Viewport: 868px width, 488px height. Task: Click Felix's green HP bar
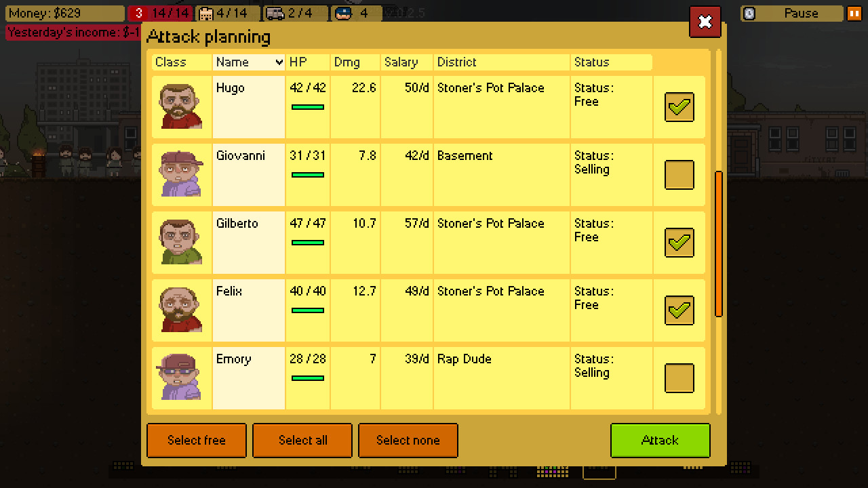point(307,310)
